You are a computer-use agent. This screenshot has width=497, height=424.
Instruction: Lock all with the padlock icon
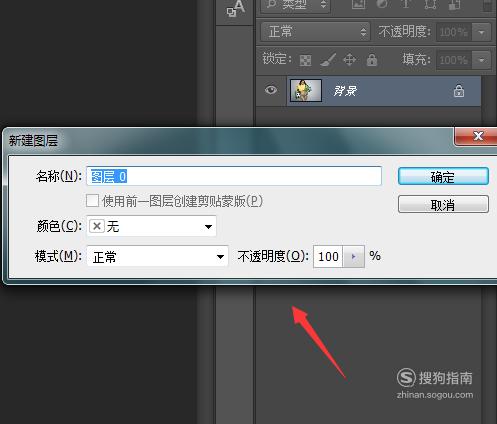click(x=372, y=60)
